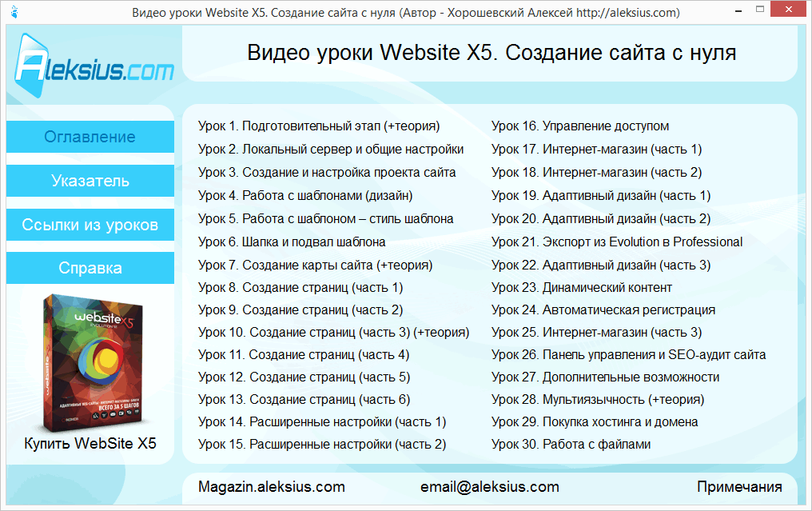Click the email@aleksius.com address

point(489,487)
